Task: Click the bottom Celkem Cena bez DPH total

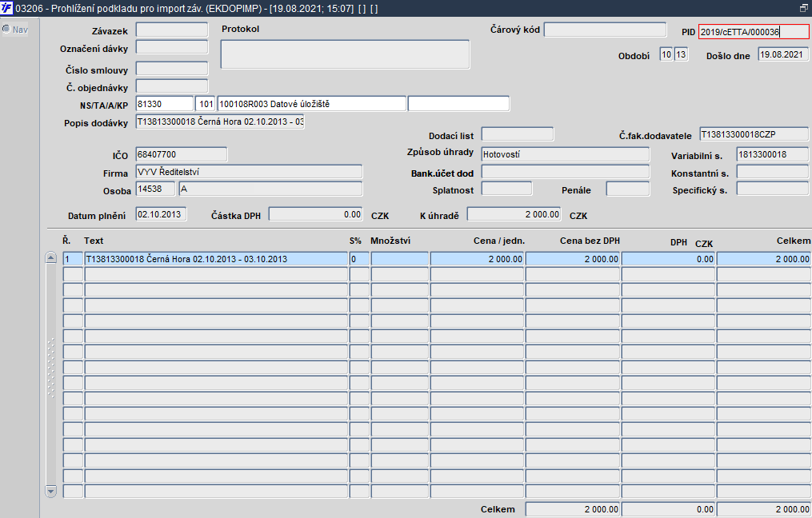Action: 573,509
